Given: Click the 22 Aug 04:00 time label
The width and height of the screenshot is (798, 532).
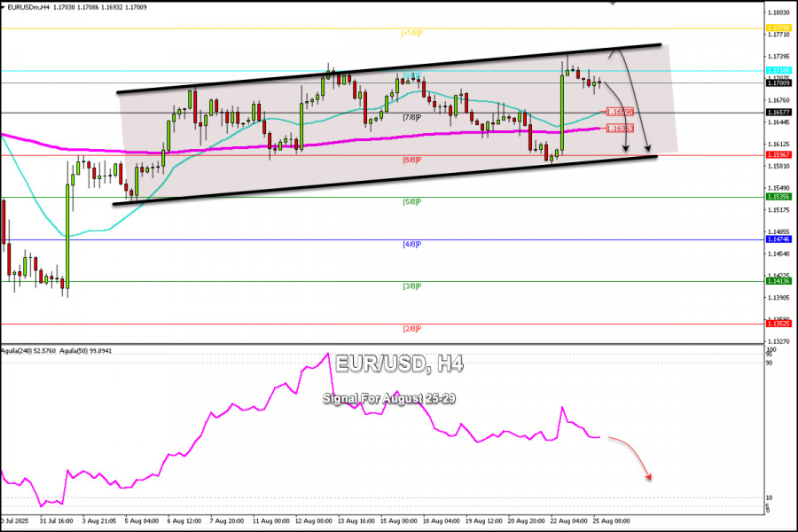Looking at the screenshot, I should [569, 521].
